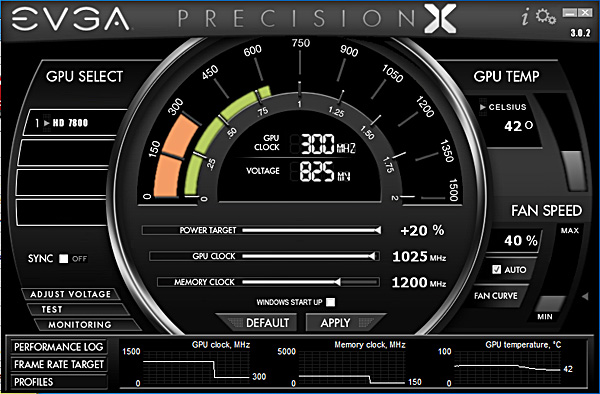Select the last empty GPU slot
This screenshot has height=394, width=600.
click(x=61, y=212)
